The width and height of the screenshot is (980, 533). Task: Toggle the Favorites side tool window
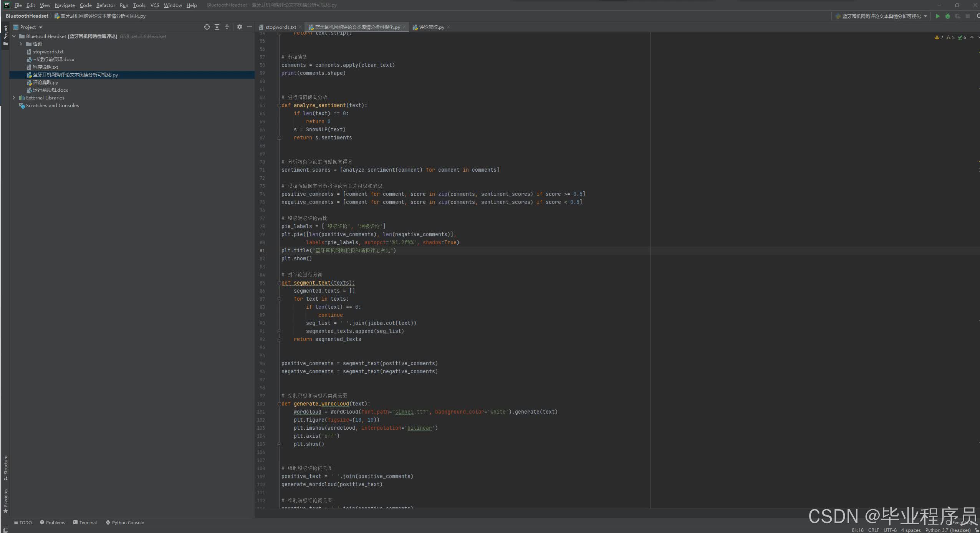(x=5, y=500)
